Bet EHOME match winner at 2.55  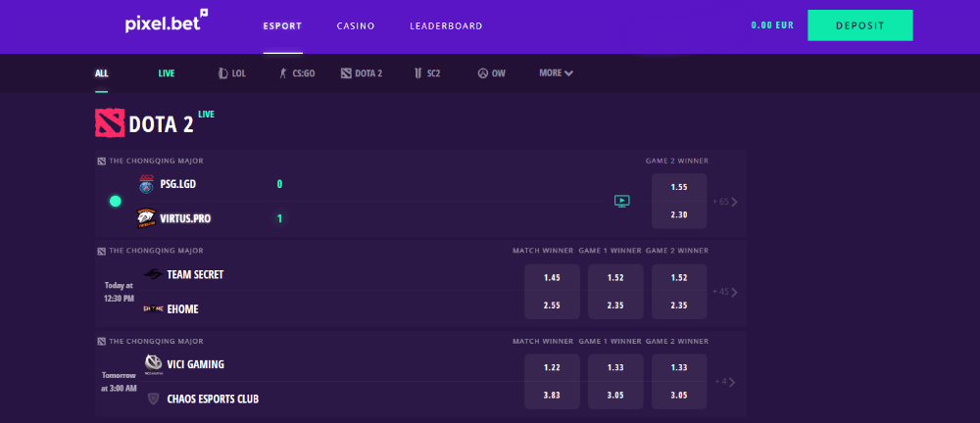click(552, 305)
